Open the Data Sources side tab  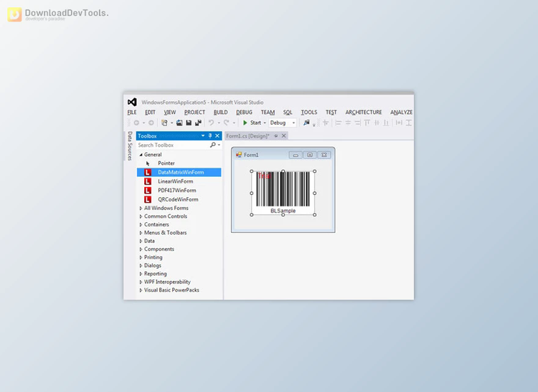click(x=129, y=146)
